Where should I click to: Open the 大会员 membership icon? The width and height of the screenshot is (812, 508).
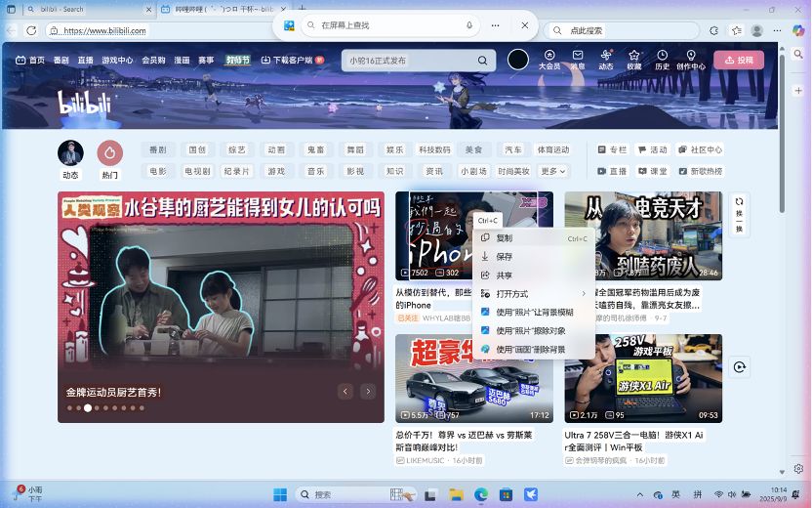(x=549, y=56)
